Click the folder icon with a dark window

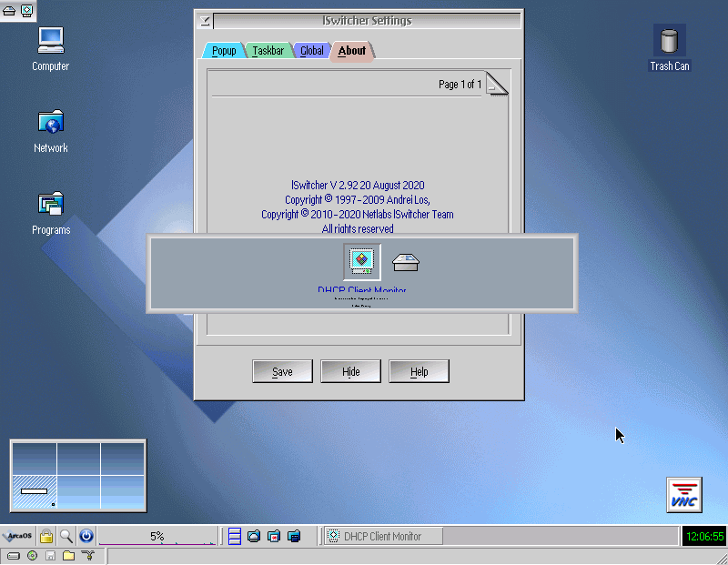click(294, 536)
